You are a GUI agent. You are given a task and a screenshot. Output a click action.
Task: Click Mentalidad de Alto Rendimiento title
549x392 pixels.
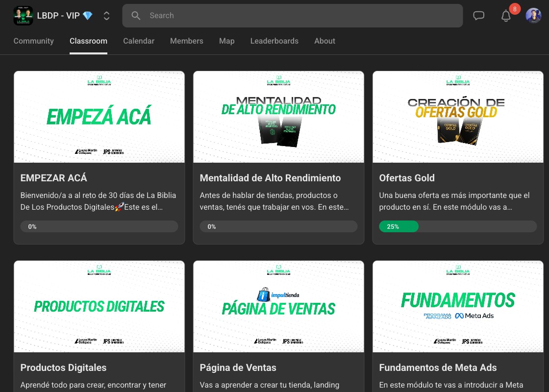(270, 178)
